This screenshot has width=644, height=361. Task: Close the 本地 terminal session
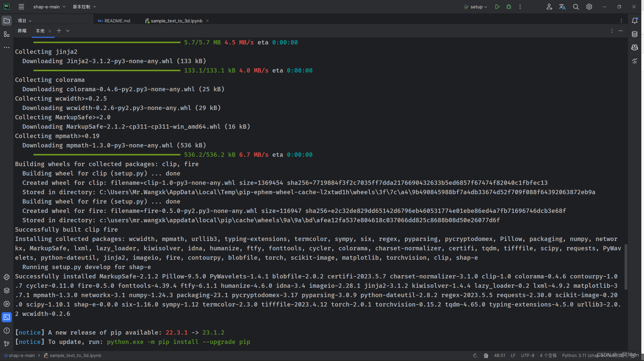point(50,31)
